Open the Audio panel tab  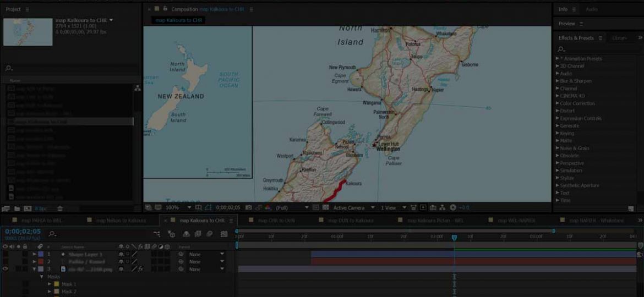click(592, 9)
